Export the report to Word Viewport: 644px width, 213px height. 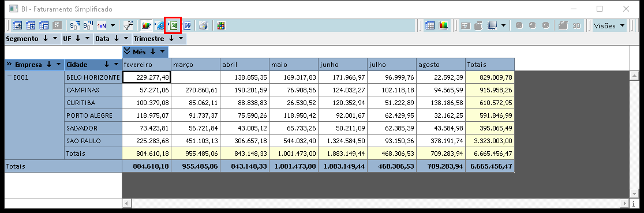[x=186, y=25]
